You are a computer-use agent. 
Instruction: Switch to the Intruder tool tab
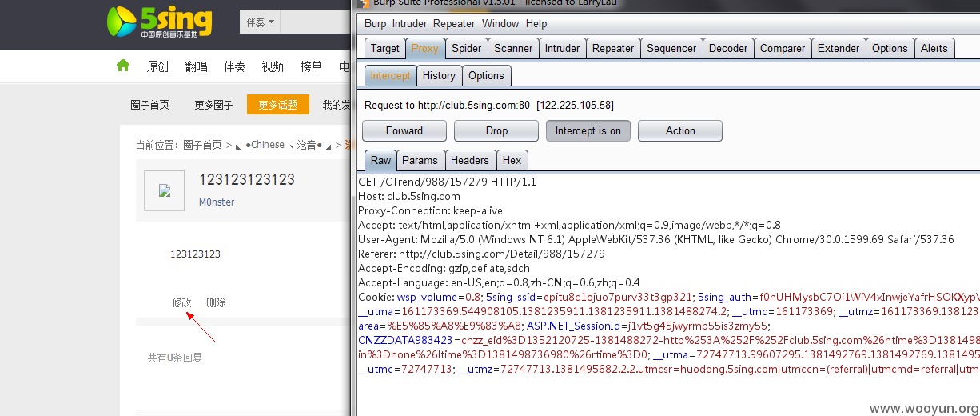(x=562, y=48)
